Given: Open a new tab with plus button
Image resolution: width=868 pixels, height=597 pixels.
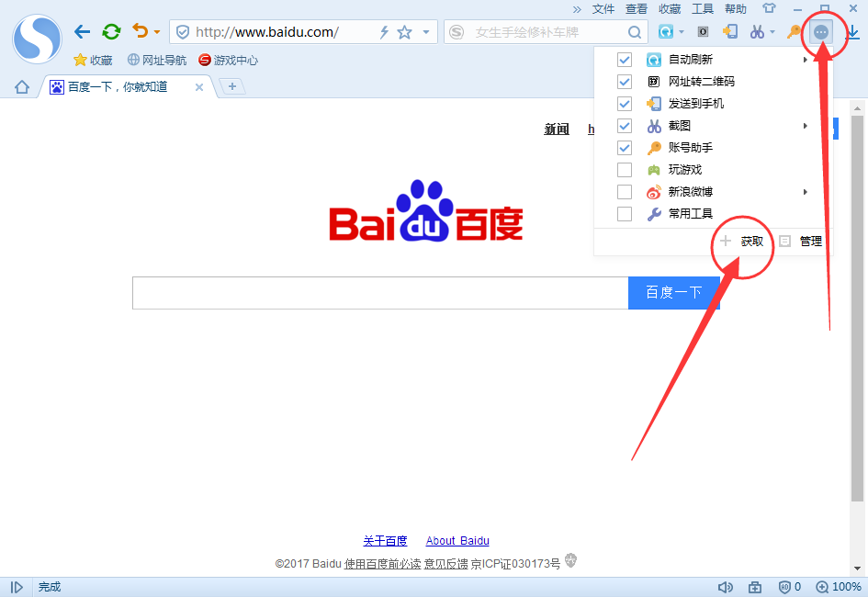Looking at the screenshot, I should point(232,86).
